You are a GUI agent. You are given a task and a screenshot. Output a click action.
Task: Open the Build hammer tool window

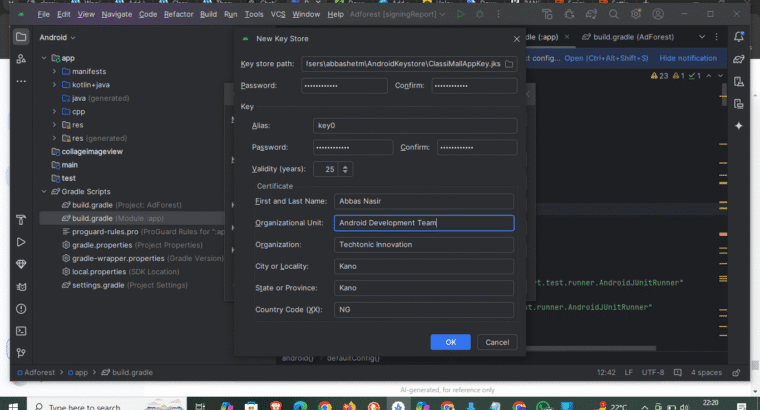pos(21,220)
